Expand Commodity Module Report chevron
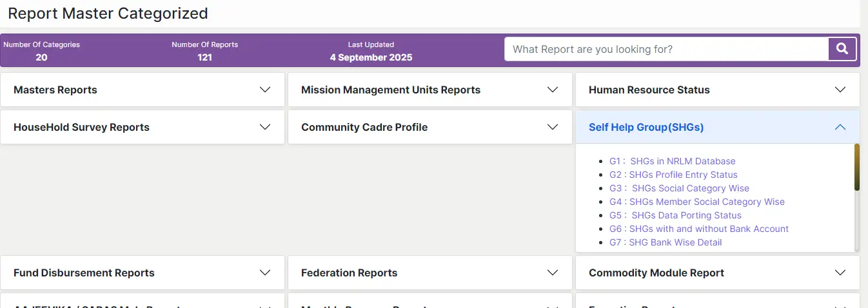Screen dimensions: 868x308 840,273
